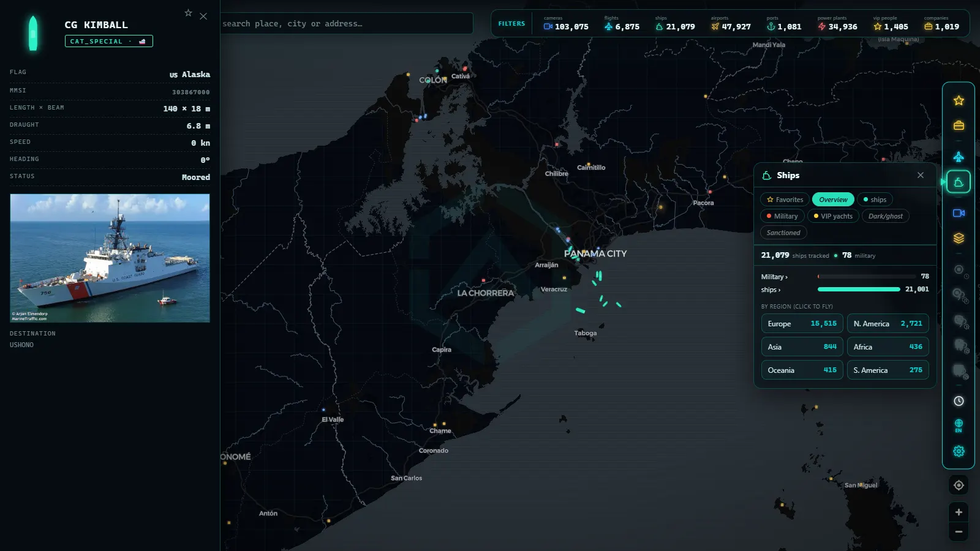Screen dimensions: 980x551
Task: Fly to Europe region
Action: point(802,323)
